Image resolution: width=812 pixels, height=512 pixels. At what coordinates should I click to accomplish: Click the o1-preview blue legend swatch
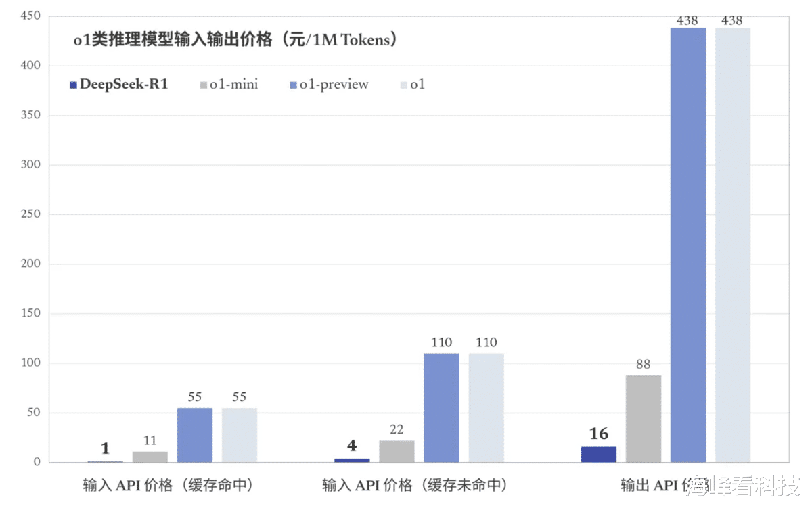(293, 85)
